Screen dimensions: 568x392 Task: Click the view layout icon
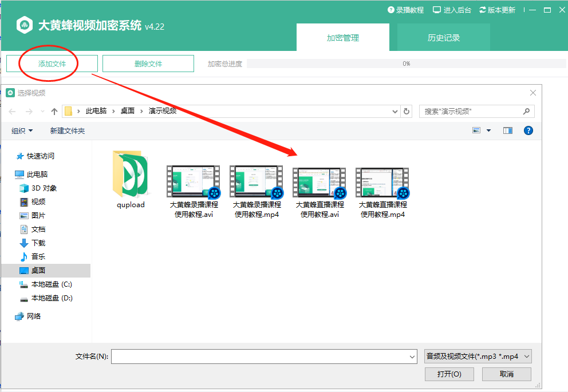point(476,130)
